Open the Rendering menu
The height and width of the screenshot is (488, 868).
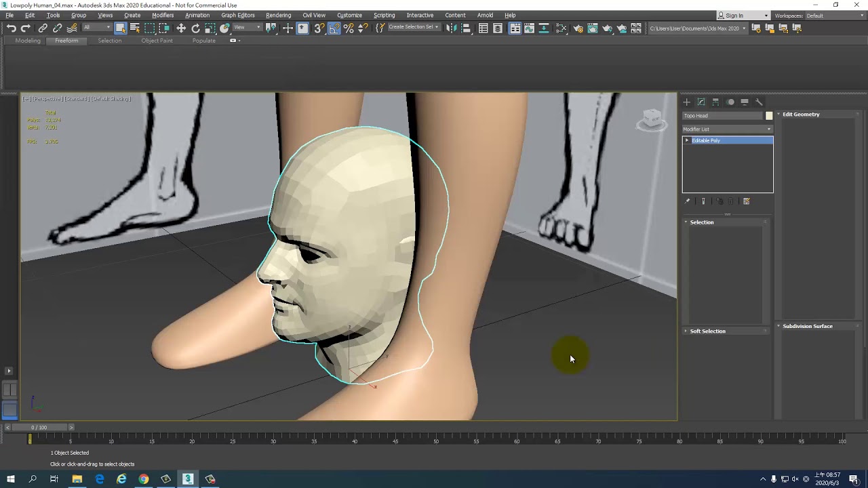(278, 15)
